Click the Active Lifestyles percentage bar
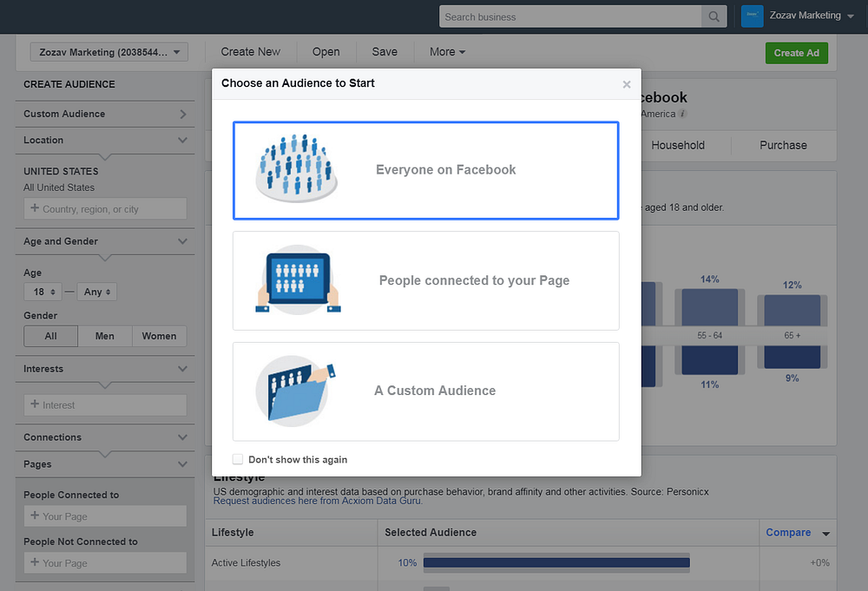Image resolution: width=868 pixels, height=591 pixels. click(556, 562)
